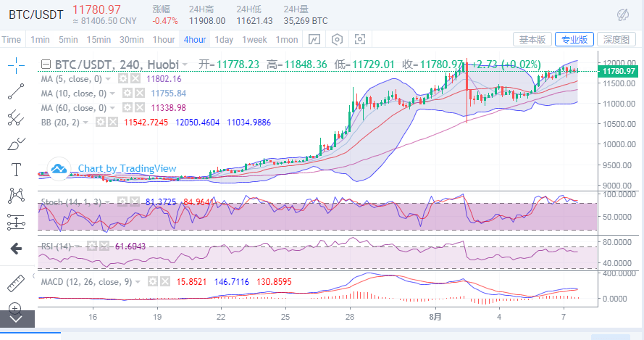Open MA 10 indicator settings gear
The image size is (644, 340).
[x=127, y=94]
